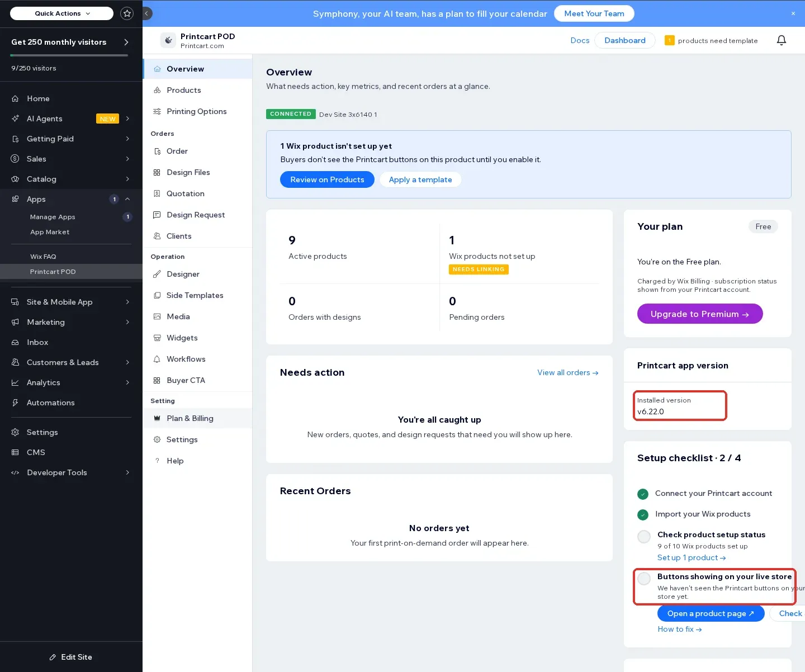Screen dimensions: 805x672
Task: Collapse the Wix sidebar with arrow icon
Action: click(147, 13)
